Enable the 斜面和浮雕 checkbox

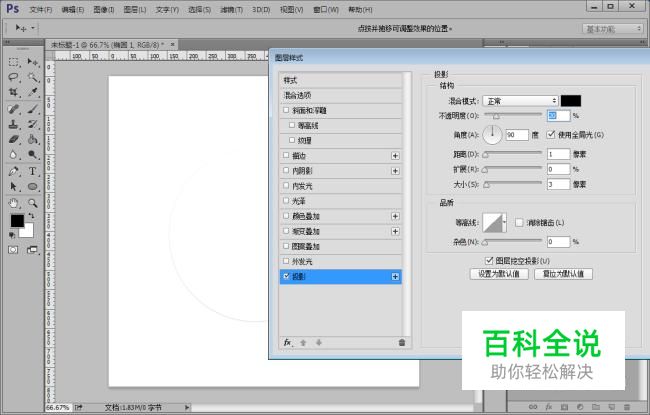tap(286, 110)
